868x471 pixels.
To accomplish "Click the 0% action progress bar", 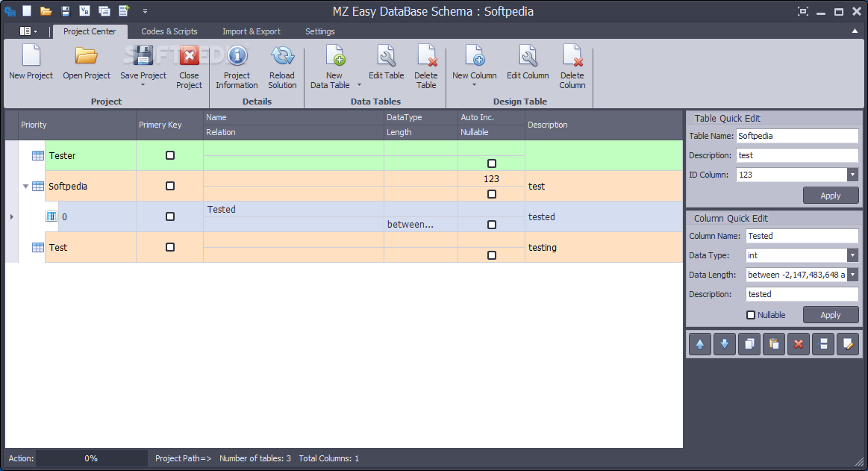I will pyautogui.click(x=91, y=458).
